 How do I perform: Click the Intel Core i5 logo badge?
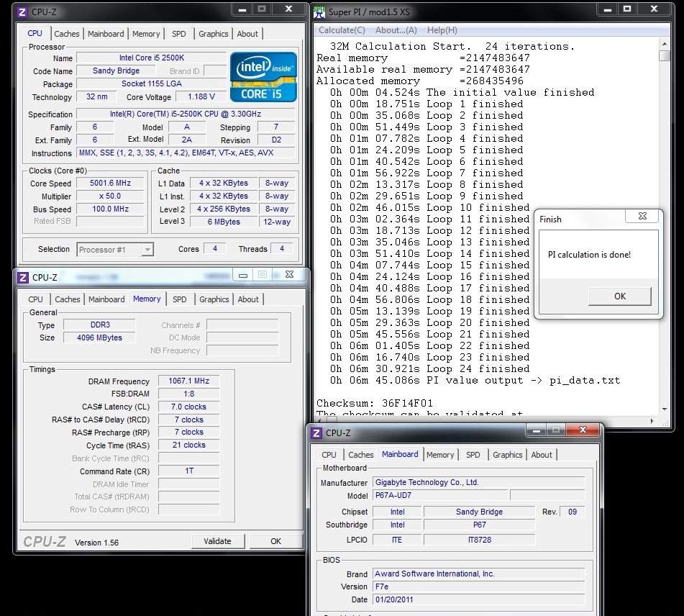point(263,77)
